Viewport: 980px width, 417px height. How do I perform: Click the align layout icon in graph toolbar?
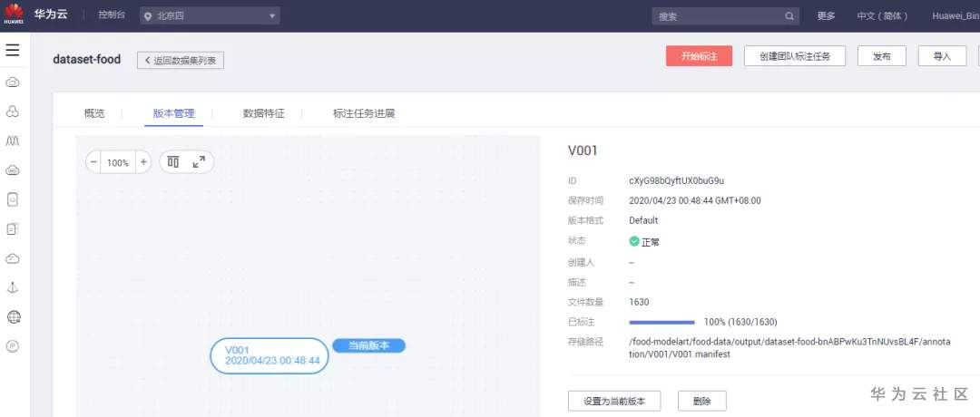click(173, 162)
